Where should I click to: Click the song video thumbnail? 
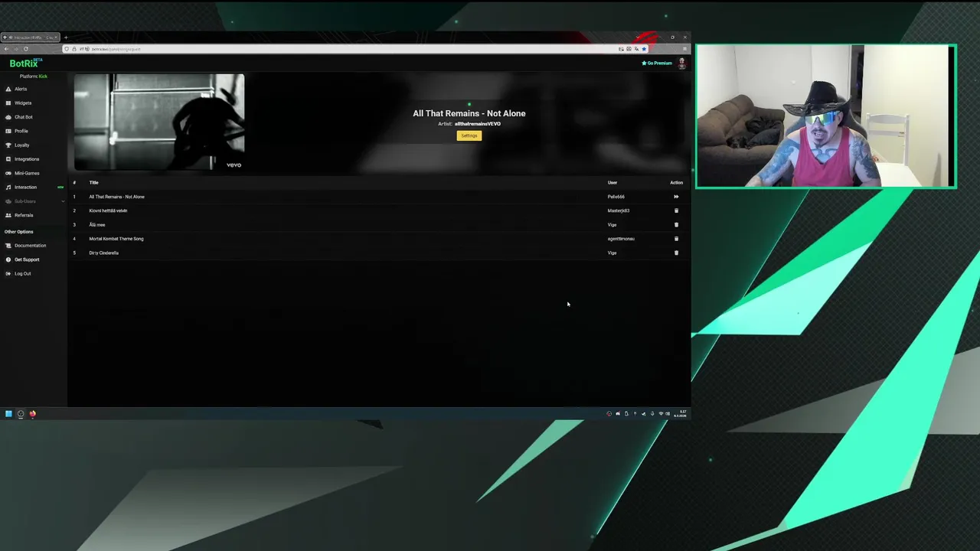159,122
